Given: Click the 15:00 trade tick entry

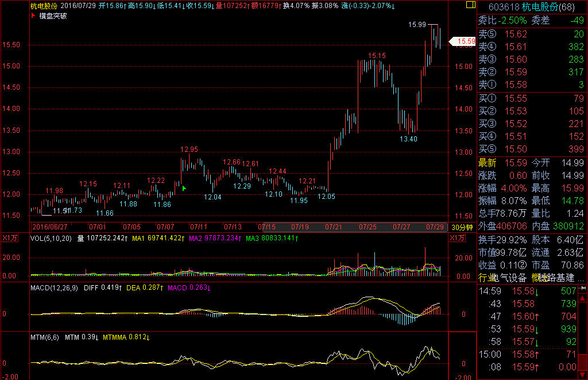Looking at the screenshot, I should 531,354.
